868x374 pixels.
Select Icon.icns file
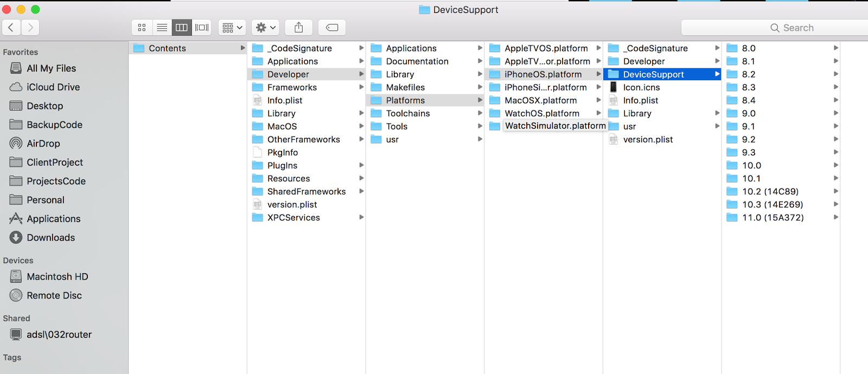(662, 87)
